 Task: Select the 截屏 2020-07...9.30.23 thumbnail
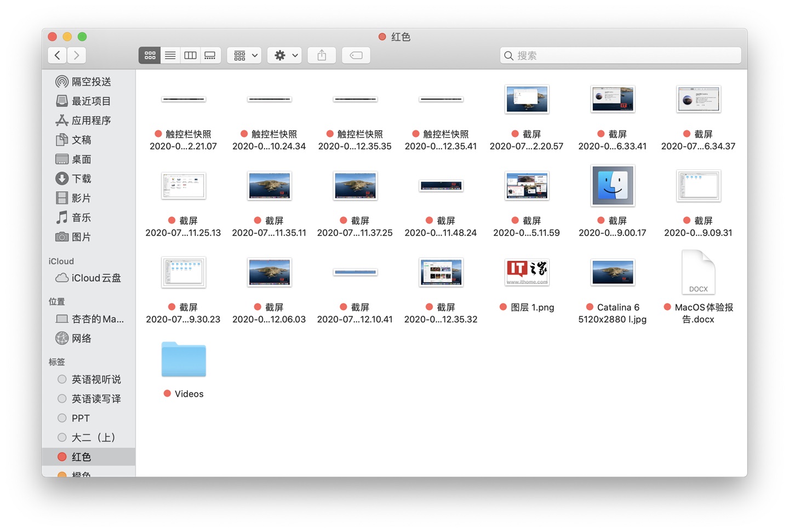184,272
